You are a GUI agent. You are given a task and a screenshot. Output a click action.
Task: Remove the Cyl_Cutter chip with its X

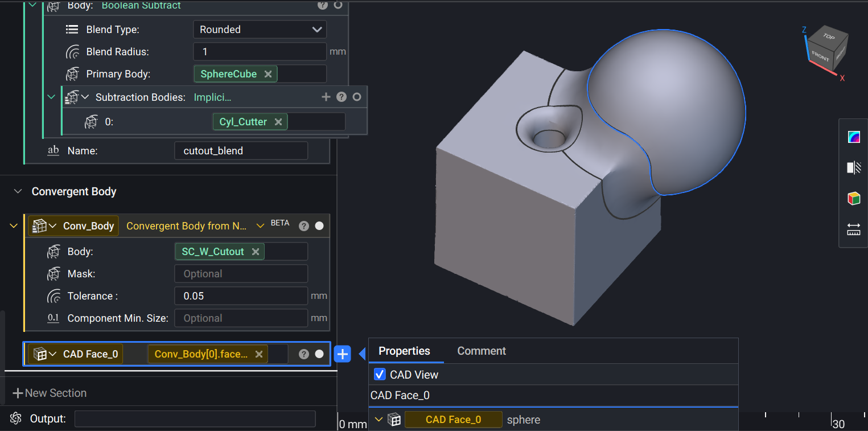[278, 121]
